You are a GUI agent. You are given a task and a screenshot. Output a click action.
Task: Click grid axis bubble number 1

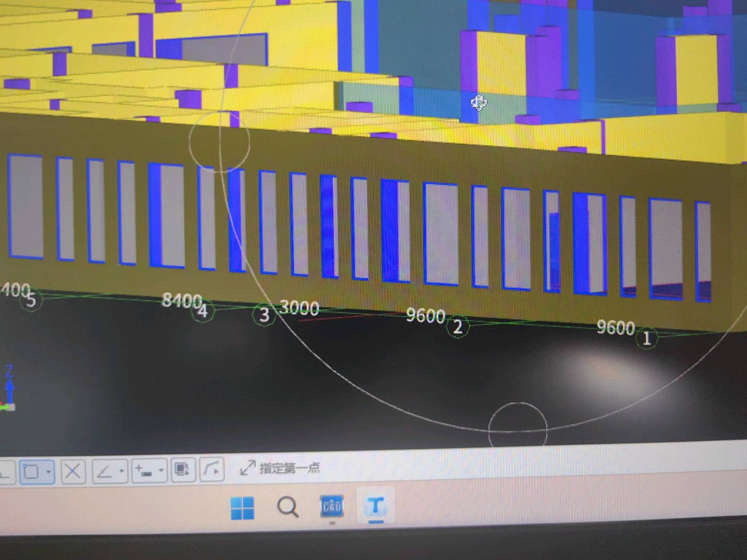click(x=647, y=339)
